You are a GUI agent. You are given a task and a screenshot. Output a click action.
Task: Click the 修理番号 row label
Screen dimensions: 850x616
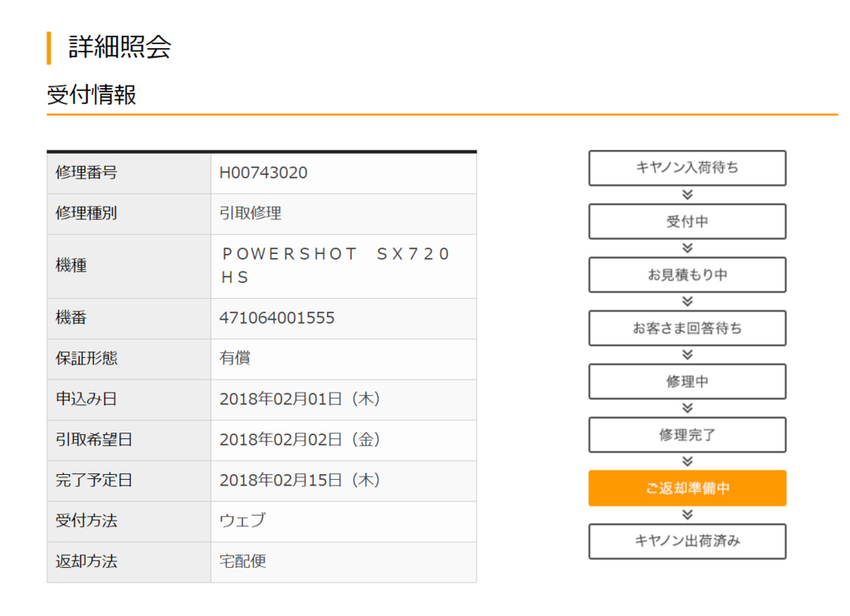[86, 173]
